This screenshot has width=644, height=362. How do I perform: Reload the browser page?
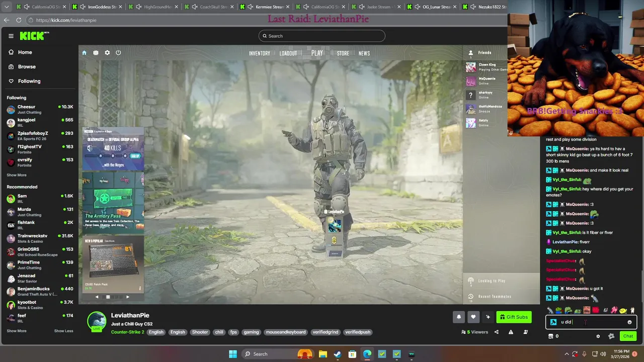click(19, 20)
